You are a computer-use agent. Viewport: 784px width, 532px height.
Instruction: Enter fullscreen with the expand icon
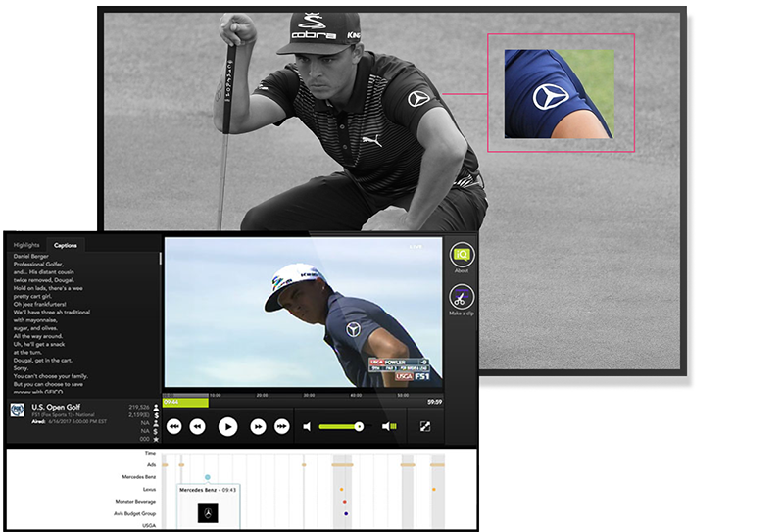click(x=425, y=426)
